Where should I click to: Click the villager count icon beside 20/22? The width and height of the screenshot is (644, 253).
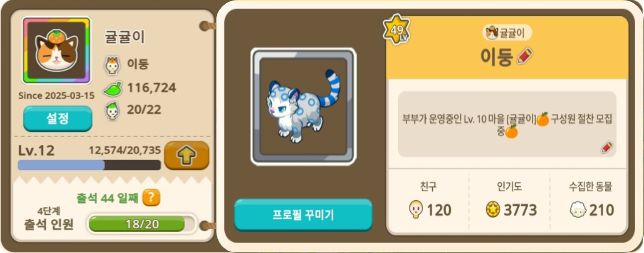(x=112, y=110)
